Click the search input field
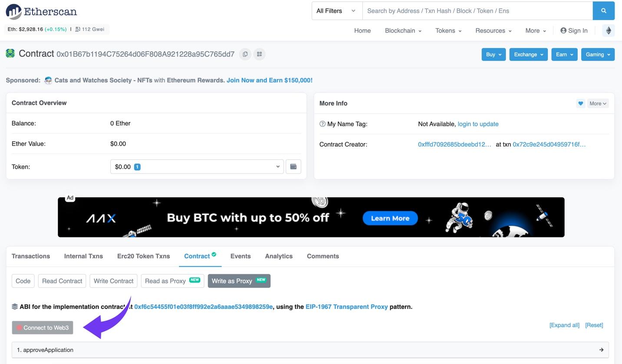Screen dimensions: 622x364 point(477,11)
